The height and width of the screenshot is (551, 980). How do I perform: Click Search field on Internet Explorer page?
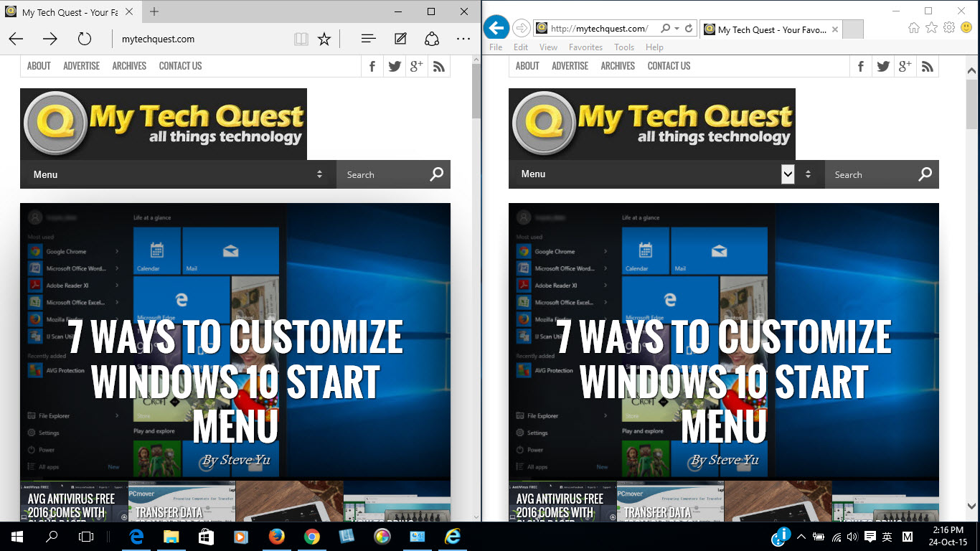pos(870,174)
